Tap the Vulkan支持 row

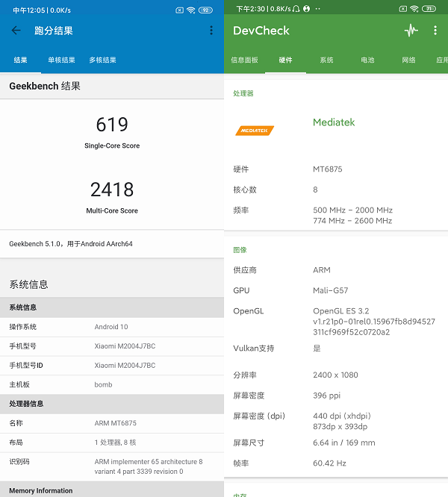tap(336, 348)
